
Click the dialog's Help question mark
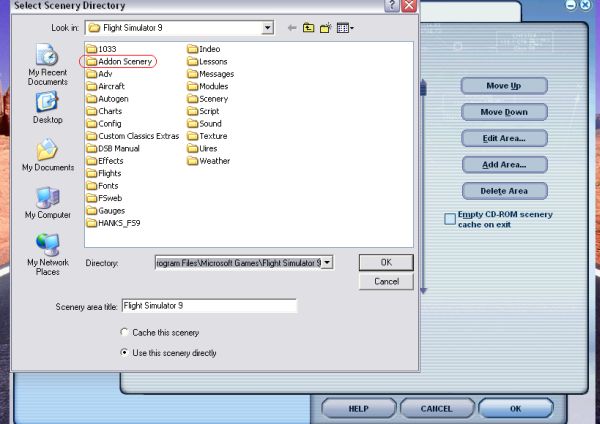(390, 6)
